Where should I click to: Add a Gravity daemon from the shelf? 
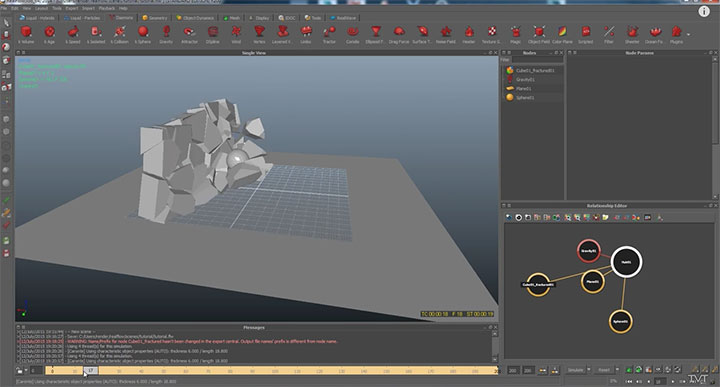(x=166, y=34)
